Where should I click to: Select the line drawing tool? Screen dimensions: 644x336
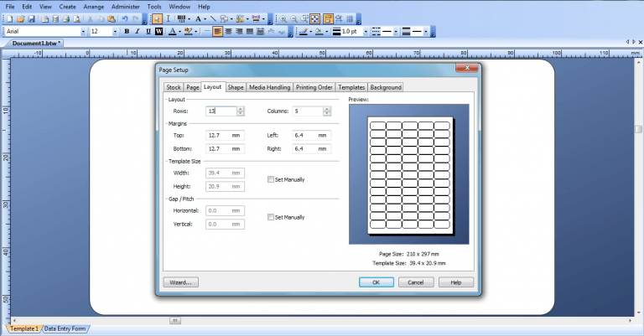tap(213, 18)
